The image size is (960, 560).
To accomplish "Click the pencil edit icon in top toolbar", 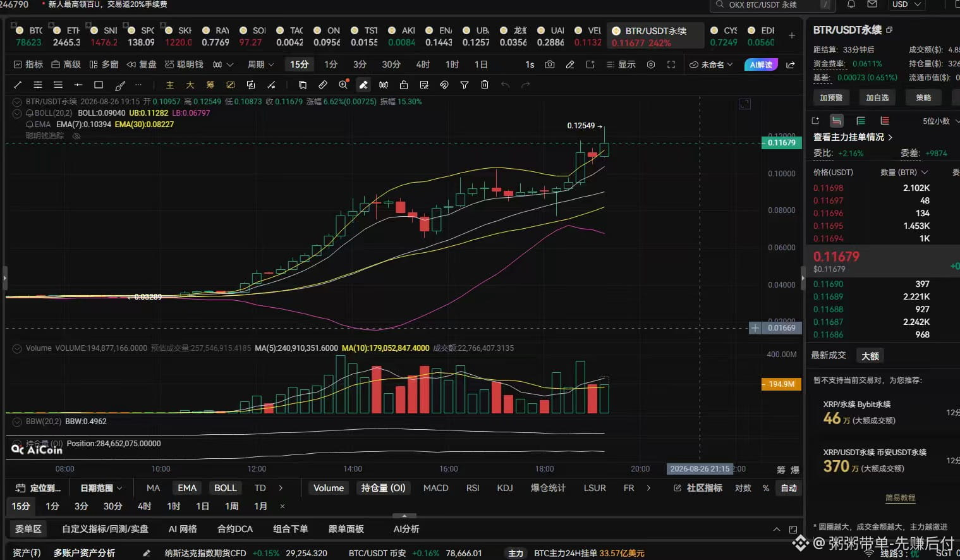I will [570, 64].
